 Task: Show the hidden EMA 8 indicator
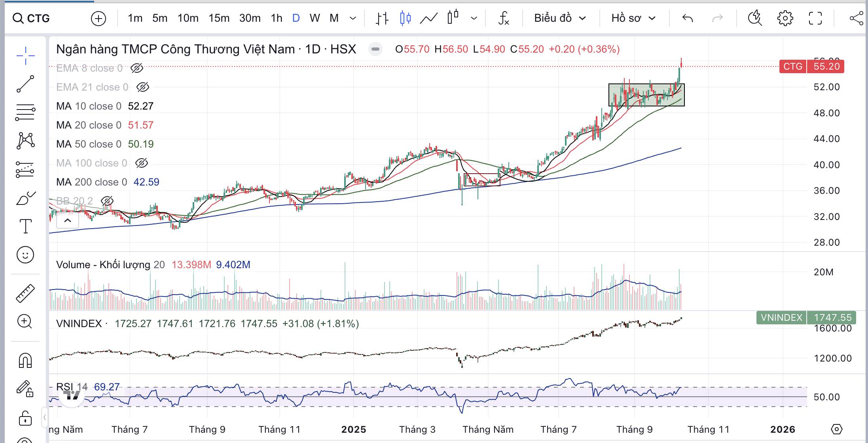tap(137, 68)
